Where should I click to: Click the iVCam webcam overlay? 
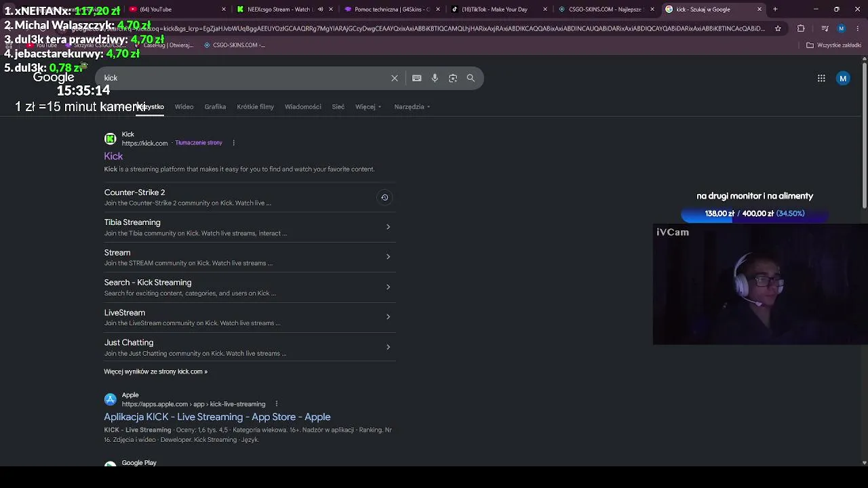tap(760, 285)
